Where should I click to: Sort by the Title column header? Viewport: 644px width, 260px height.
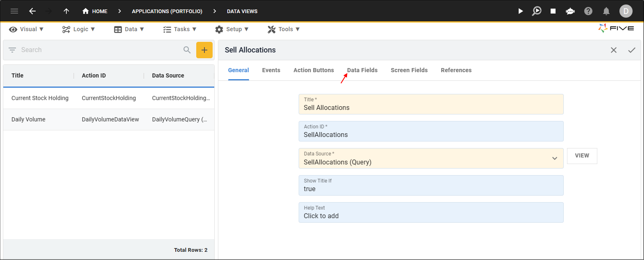[17, 75]
